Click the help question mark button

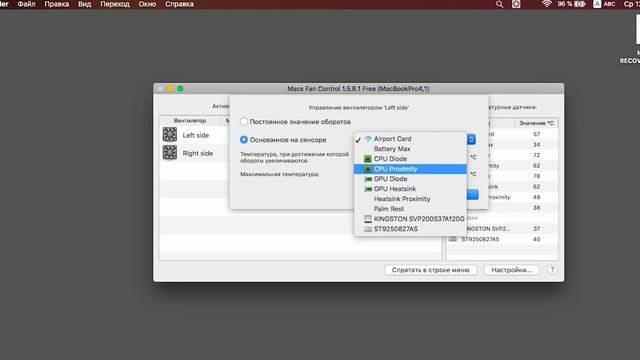pyautogui.click(x=552, y=270)
